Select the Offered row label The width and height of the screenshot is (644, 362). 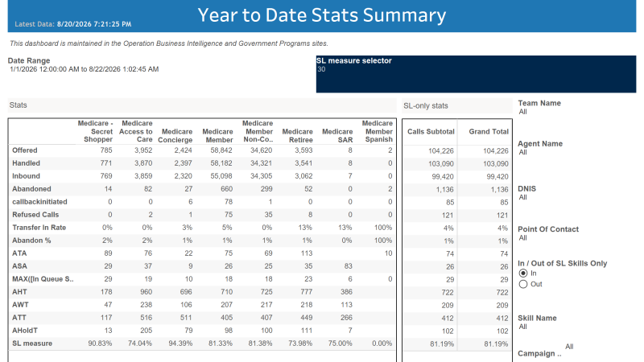click(x=25, y=150)
